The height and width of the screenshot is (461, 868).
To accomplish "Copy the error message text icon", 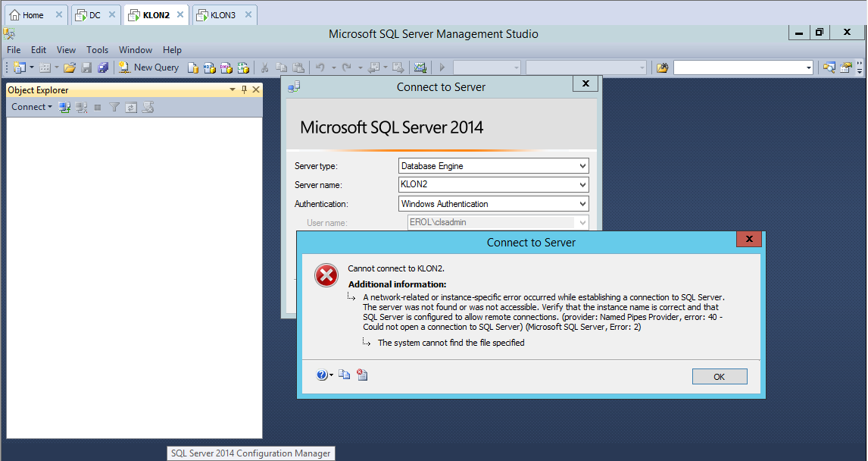I will click(345, 375).
